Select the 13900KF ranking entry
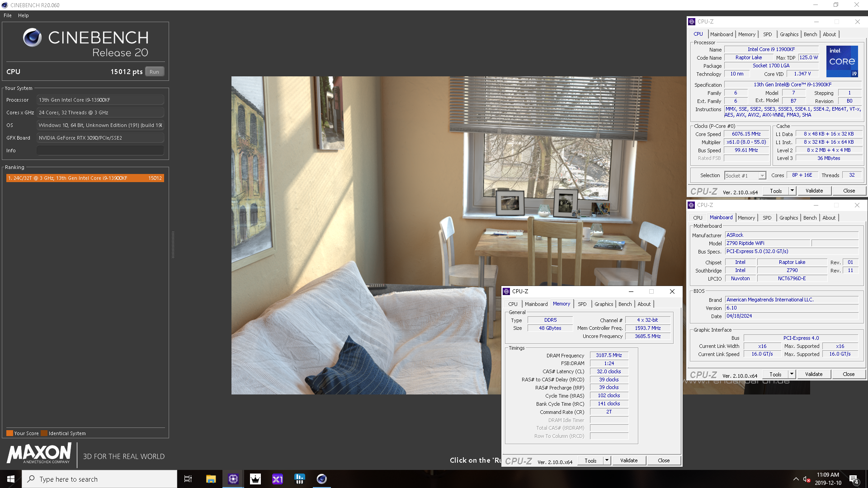Viewport: 868px width, 488px height. [x=85, y=178]
